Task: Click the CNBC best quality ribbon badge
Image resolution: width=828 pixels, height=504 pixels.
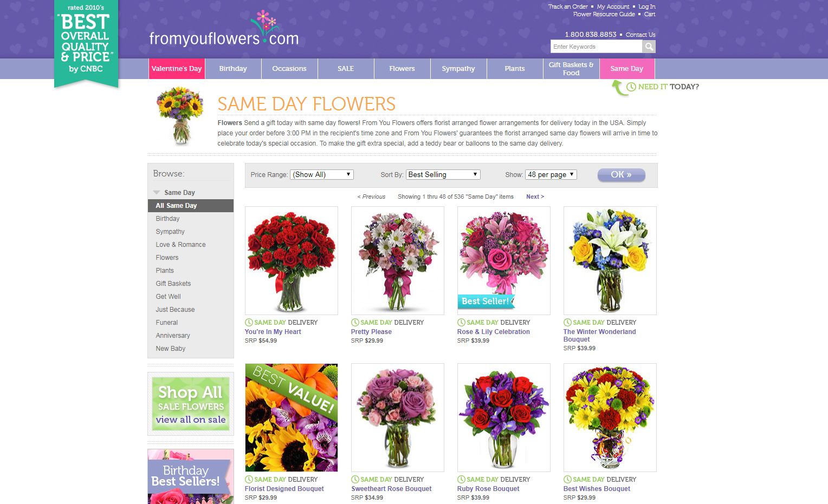Action: tap(86, 43)
